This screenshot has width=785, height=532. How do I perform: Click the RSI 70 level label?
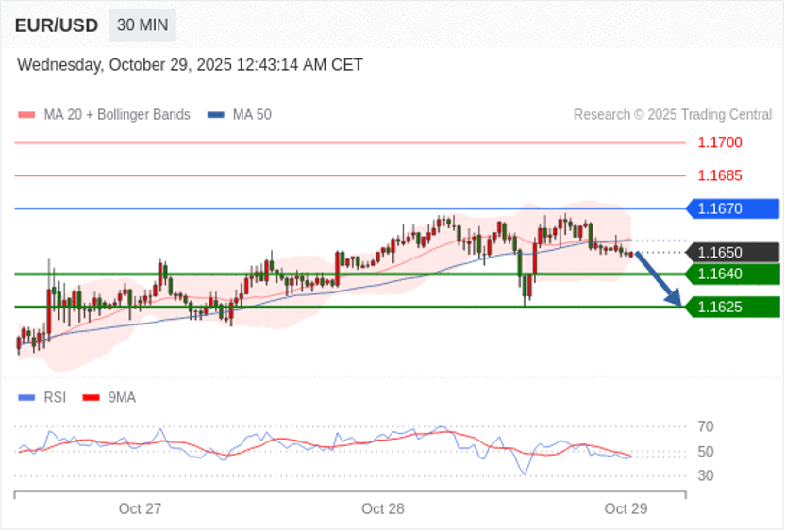pyautogui.click(x=706, y=427)
